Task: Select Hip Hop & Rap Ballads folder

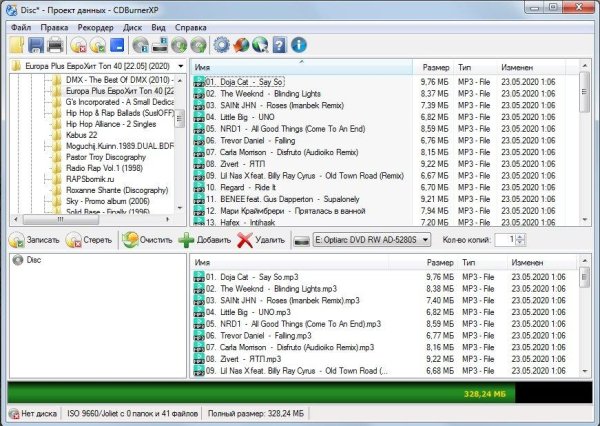Action: coord(119,113)
